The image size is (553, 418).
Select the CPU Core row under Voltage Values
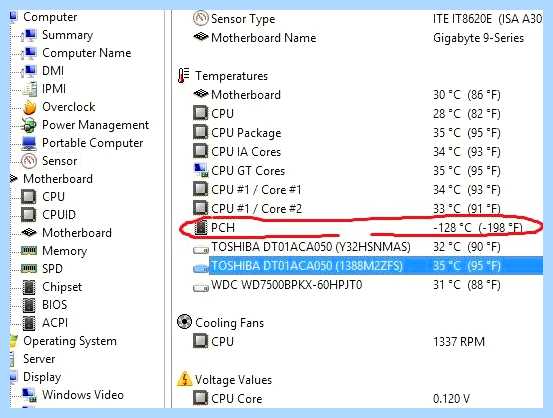coord(331,399)
